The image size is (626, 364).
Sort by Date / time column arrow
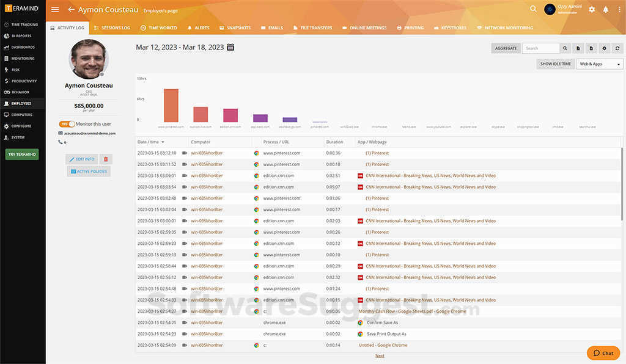(163, 142)
